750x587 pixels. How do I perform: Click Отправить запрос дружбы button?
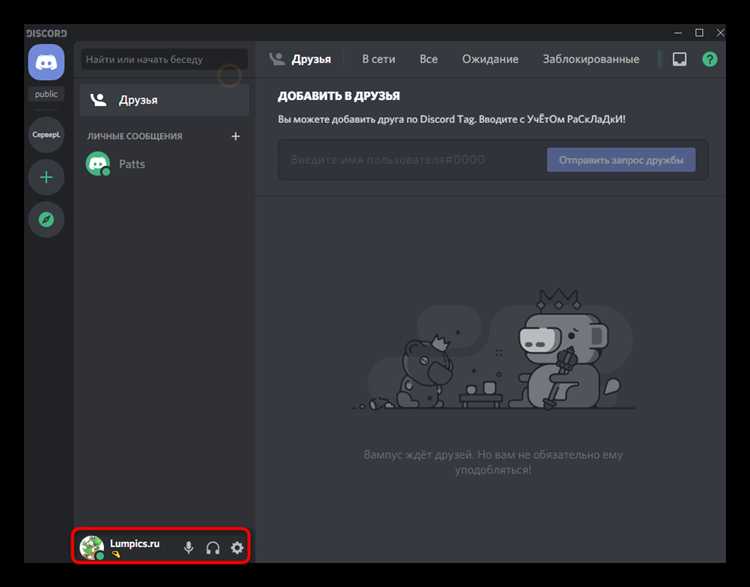coord(621,160)
